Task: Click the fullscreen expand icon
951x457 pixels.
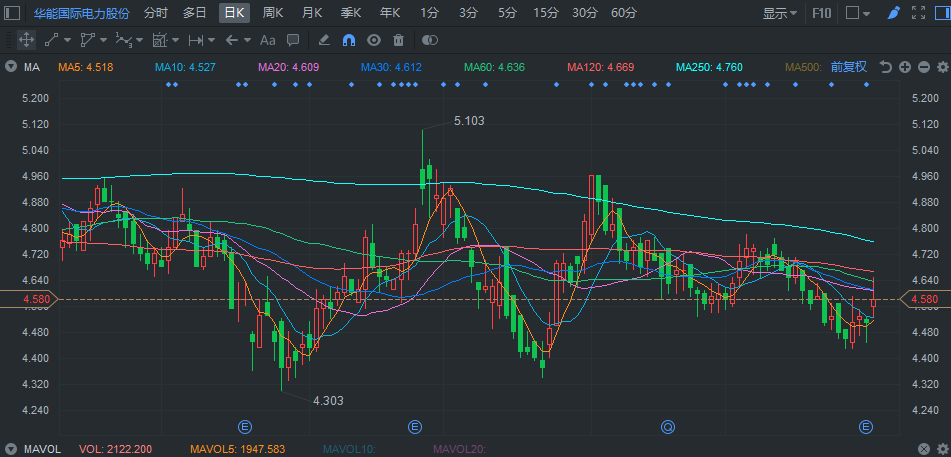Action: (x=918, y=13)
